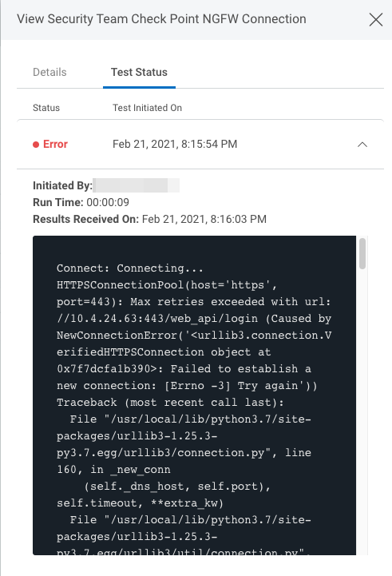This screenshot has height=576, width=392.
Task: Click the 'Traceback (most recent call last):' line
Action: pos(170,403)
